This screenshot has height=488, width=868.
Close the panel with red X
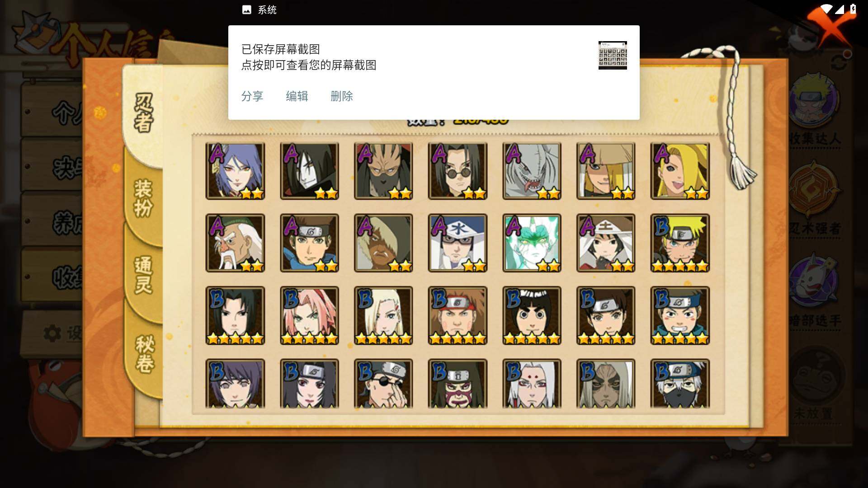coord(831,25)
